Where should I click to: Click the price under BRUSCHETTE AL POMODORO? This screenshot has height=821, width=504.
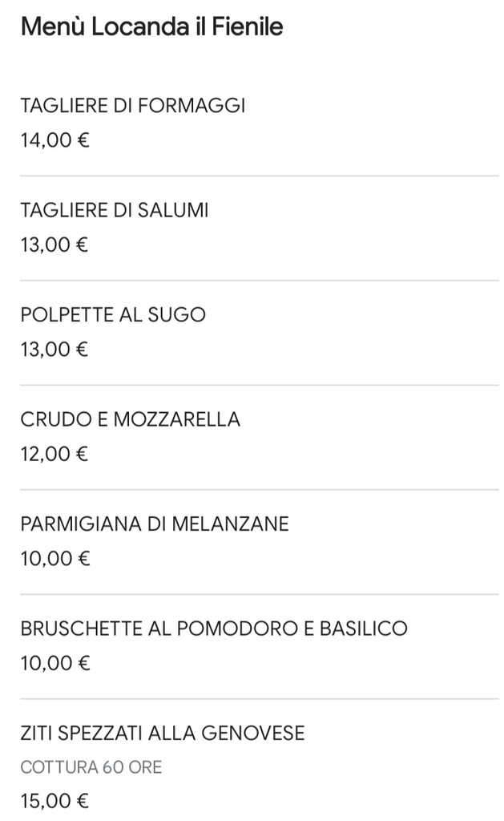55,663
